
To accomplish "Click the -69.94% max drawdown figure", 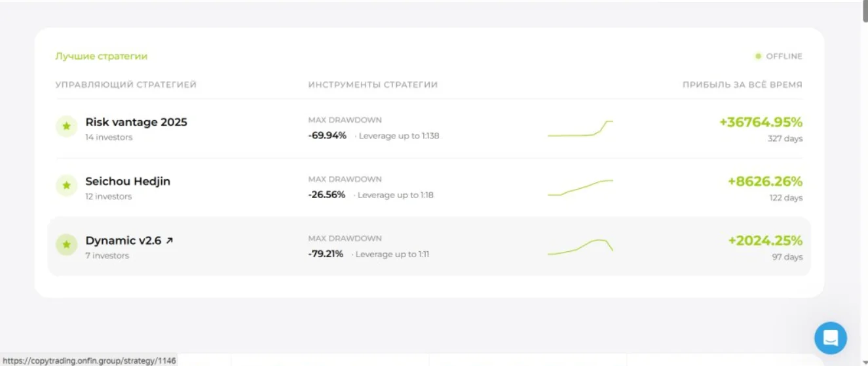I will [x=327, y=136].
